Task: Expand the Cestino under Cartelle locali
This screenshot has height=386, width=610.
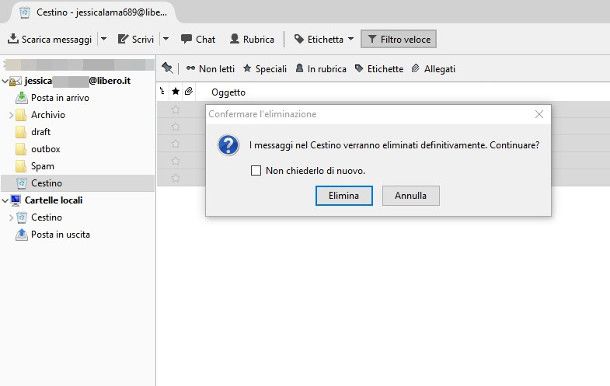Action: point(11,218)
